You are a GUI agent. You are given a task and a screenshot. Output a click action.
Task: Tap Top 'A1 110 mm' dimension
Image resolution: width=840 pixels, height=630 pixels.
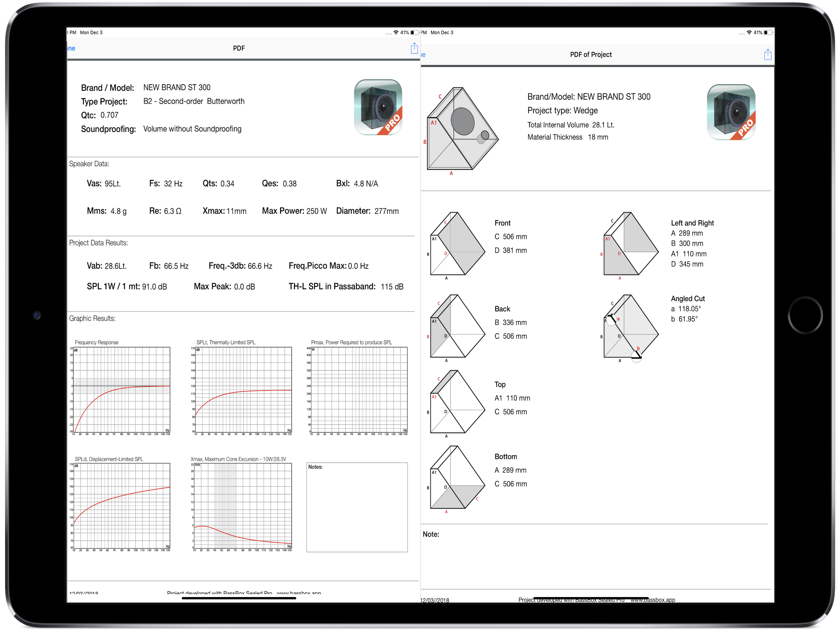(512, 398)
